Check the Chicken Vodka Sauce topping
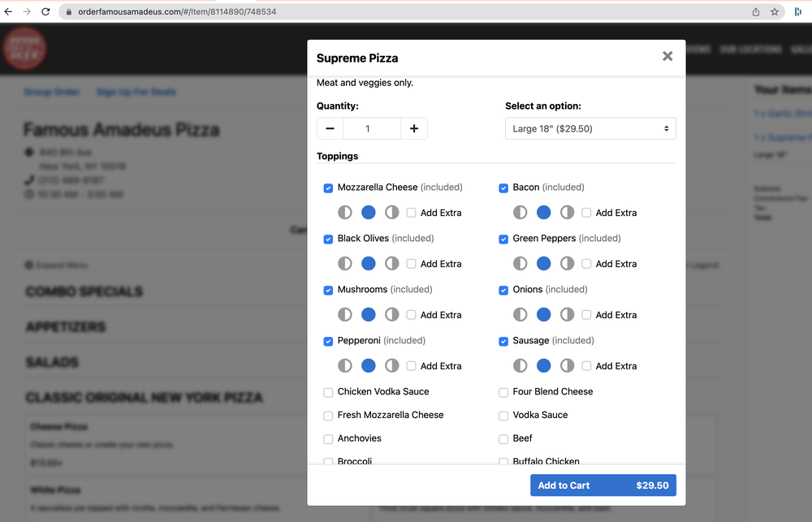This screenshot has height=522, width=812. pyautogui.click(x=329, y=392)
